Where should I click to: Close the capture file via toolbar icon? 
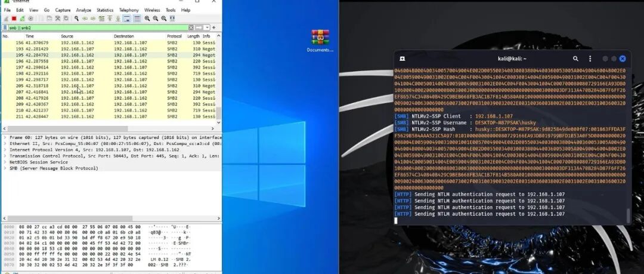click(57, 19)
